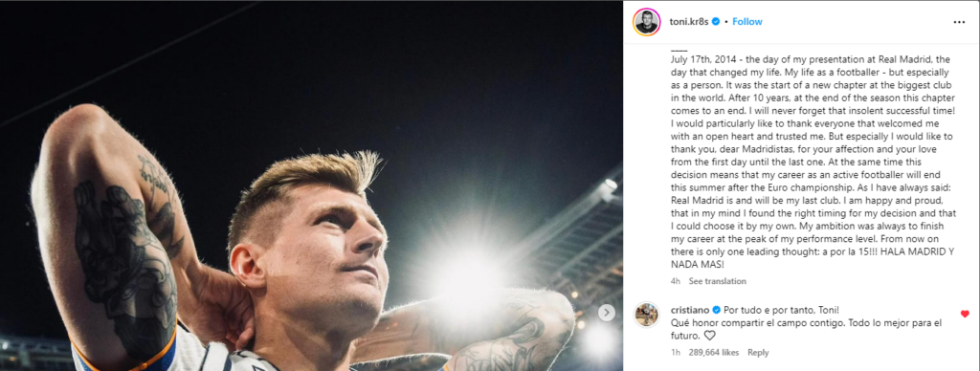This screenshot has width=980, height=371.
Task: Reply to cristiano's comment
Action: [x=758, y=352]
